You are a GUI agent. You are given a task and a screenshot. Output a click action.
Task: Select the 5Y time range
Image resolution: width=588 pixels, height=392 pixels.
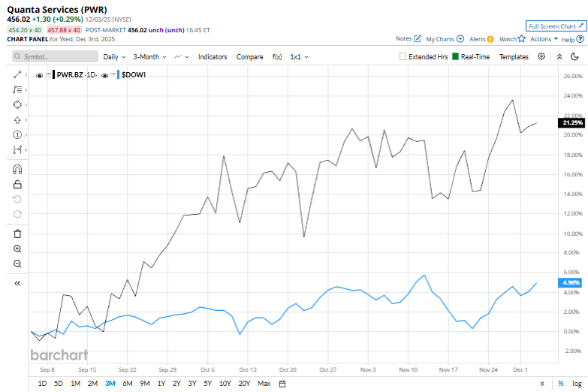click(x=208, y=384)
